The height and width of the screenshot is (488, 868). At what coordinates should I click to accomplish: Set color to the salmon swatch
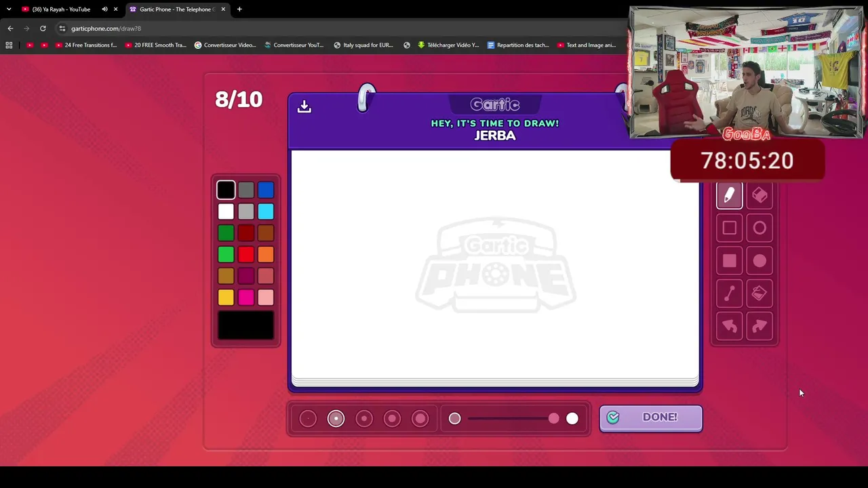pos(266,276)
